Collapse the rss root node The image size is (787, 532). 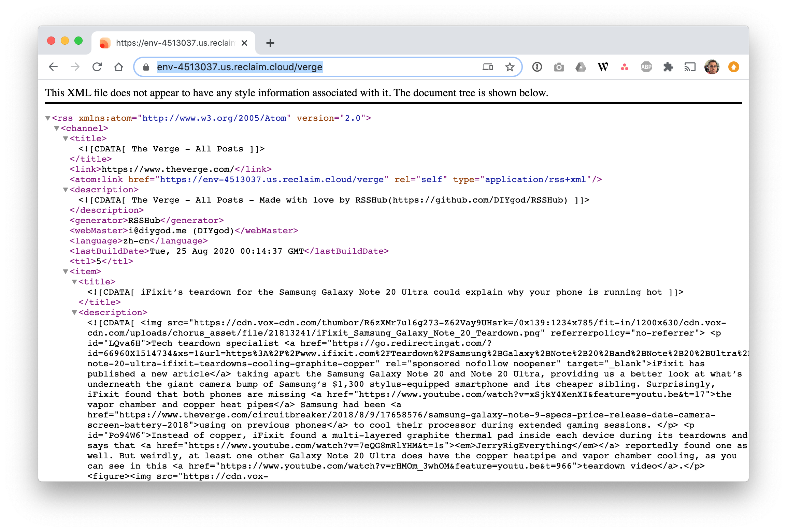pyautogui.click(x=48, y=118)
